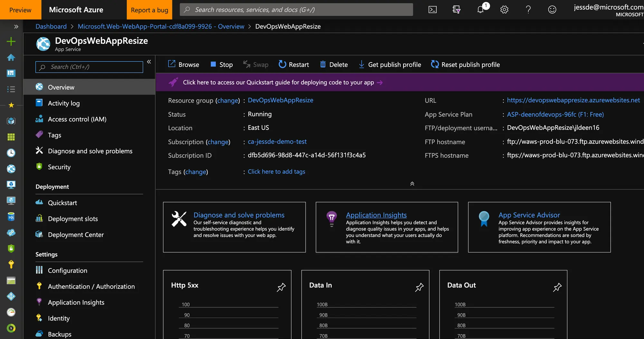This screenshot has width=644, height=339.
Task: Go to Home in left sidebar
Action: (x=11, y=57)
